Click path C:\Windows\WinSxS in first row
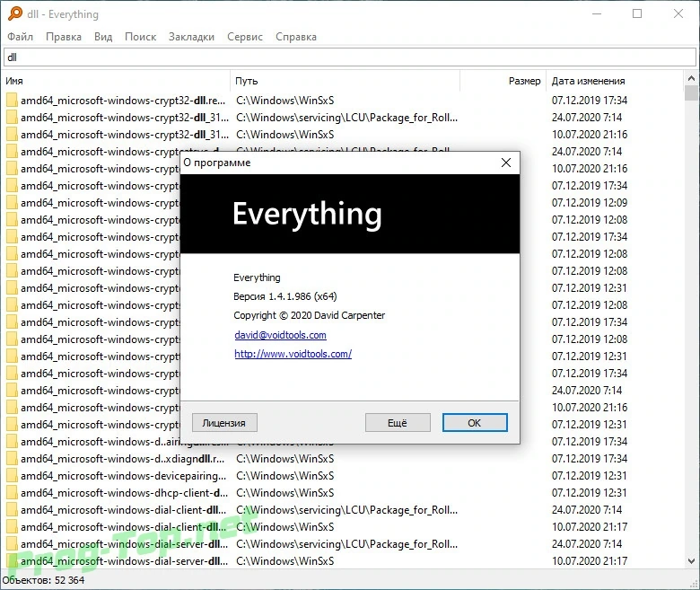 tap(284, 101)
